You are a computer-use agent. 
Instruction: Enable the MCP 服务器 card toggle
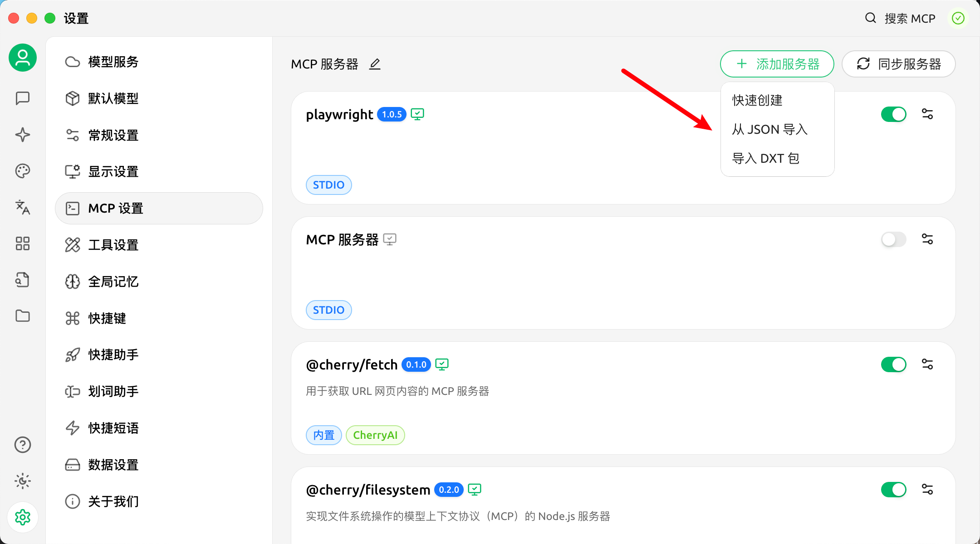[894, 239]
